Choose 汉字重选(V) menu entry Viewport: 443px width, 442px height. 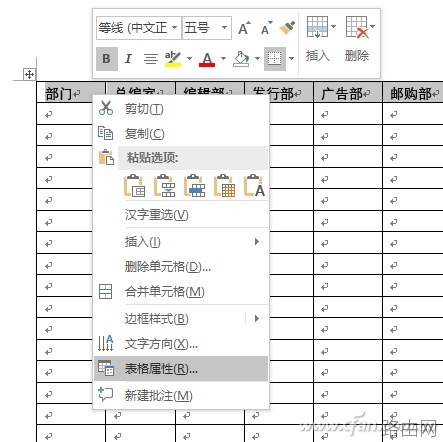[180, 215]
